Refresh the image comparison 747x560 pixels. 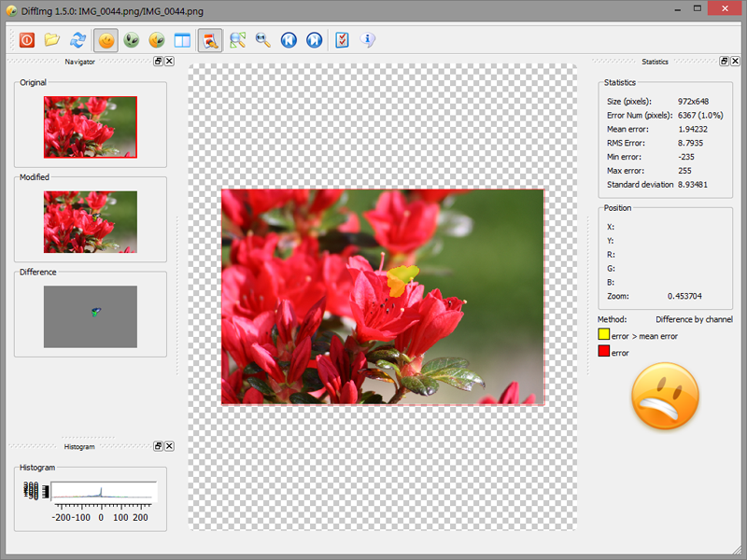[x=78, y=40]
